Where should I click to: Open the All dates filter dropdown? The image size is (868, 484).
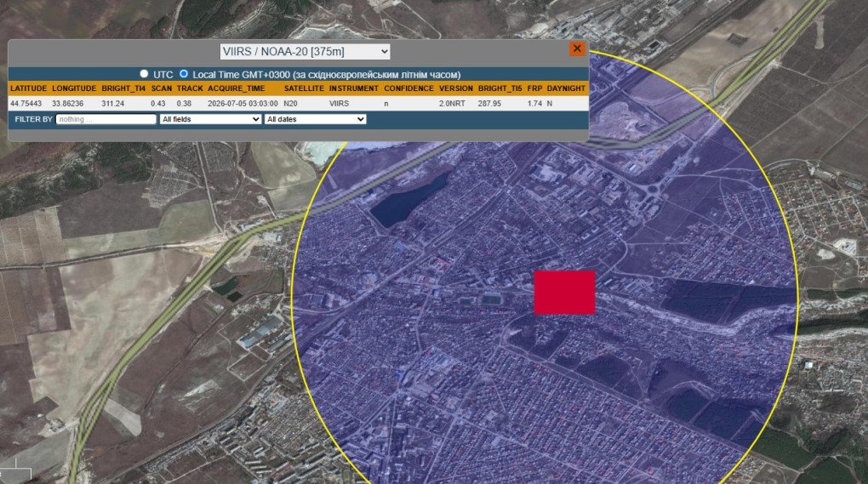click(315, 119)
